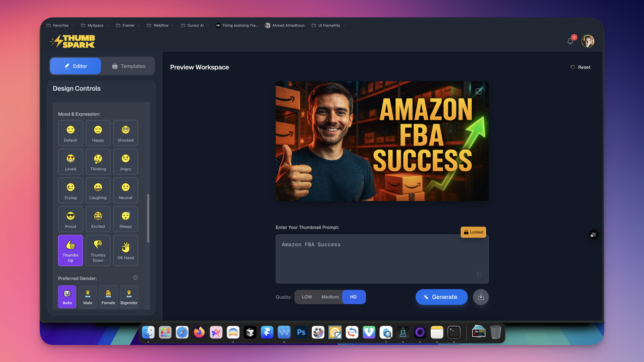This screenshot has width=644, height=362.
Task: Open the Trash in the dock
Action: pos(495,332)
